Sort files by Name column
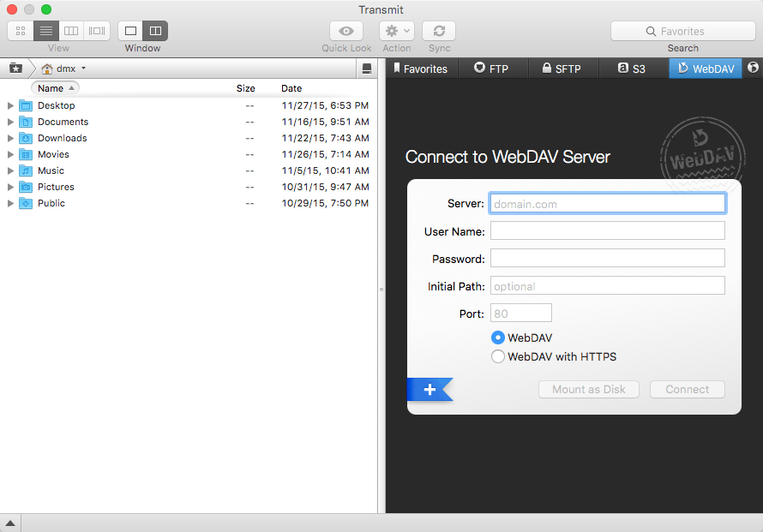Viewport: 763px width, 532px height. coord(55,88)
